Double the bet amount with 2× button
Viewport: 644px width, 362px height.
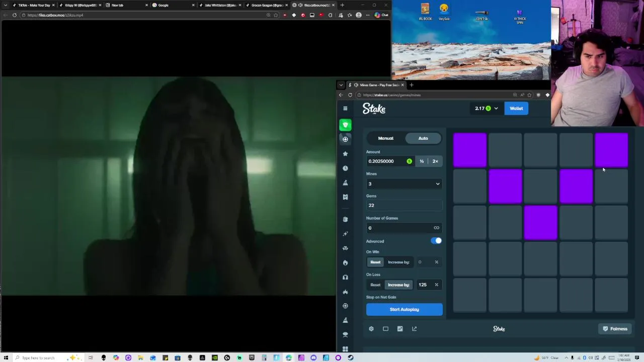[x=435, y=161]
